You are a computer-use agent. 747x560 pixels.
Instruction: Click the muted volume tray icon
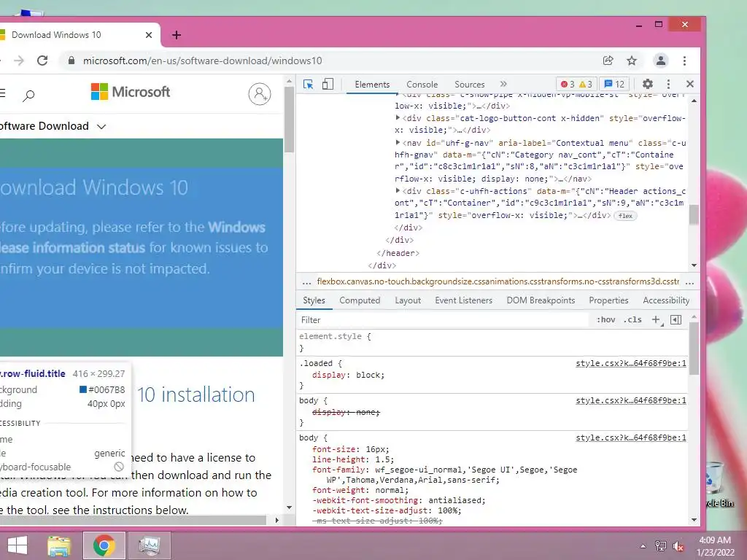click(678, 546)
